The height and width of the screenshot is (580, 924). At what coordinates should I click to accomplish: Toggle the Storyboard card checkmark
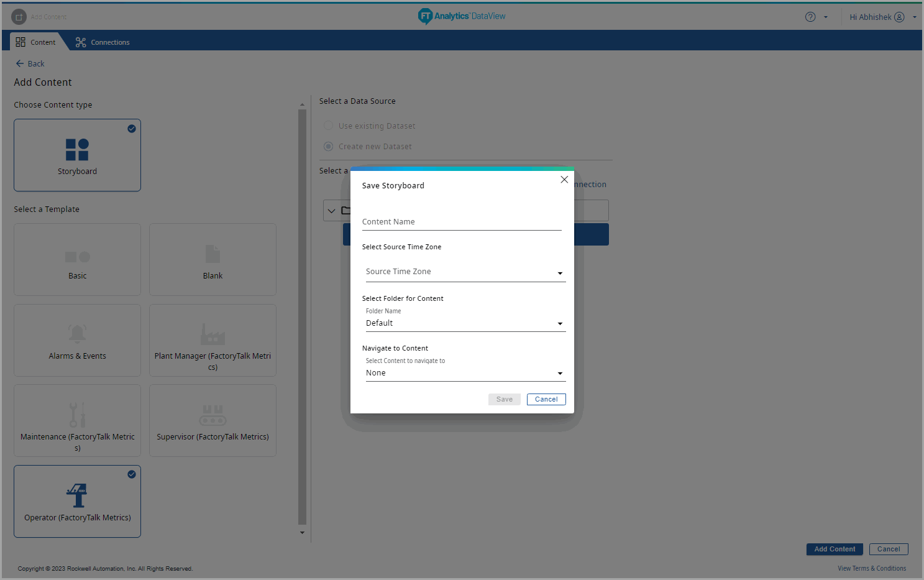click(x=132, y=129)
